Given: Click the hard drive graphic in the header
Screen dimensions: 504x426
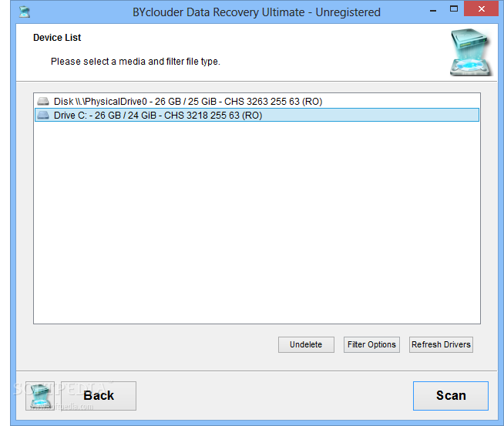Looking at the screenshot, I should click(x=471, y=52).
